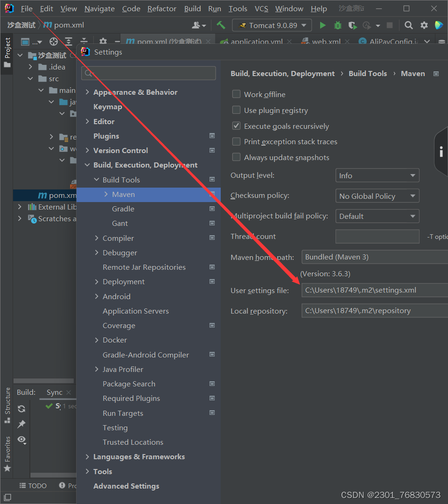Select pom.xml in project tree
The width and height of the screenshot is (448, 504).
pos(57,196)
